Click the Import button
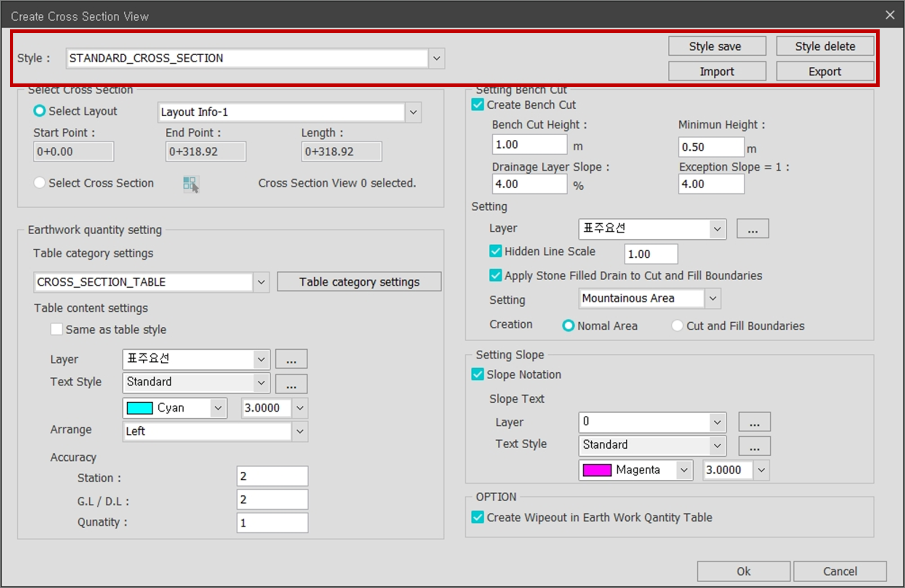Image resolution: width=905 pixels, height=588 pixels. coord(717,71)
